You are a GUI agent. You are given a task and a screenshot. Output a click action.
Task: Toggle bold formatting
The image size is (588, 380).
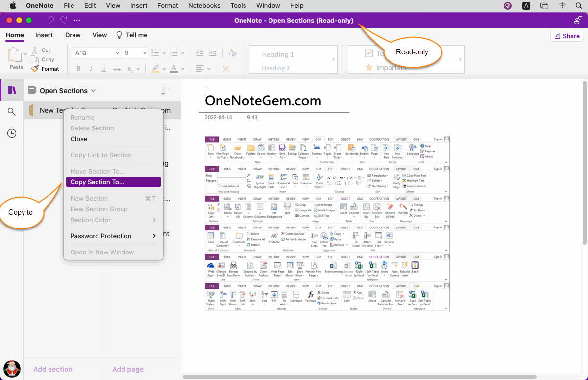click(78, 69)
